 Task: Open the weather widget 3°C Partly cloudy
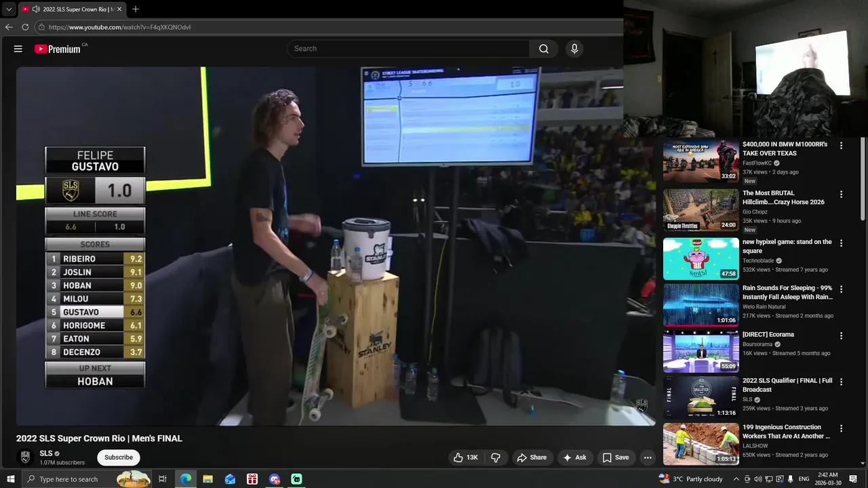click(x=690, y=479)
